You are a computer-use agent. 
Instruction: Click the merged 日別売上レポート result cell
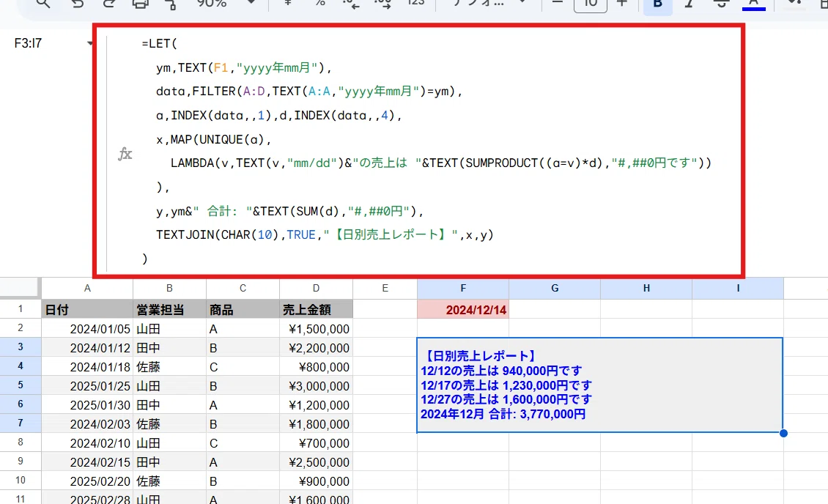pyautogui.click(x=600, y=385)
